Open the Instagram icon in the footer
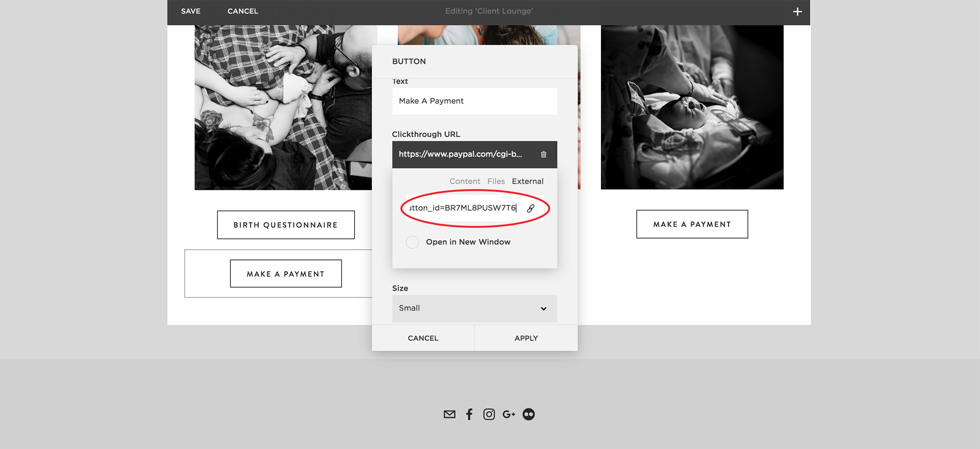 point(489,414)
